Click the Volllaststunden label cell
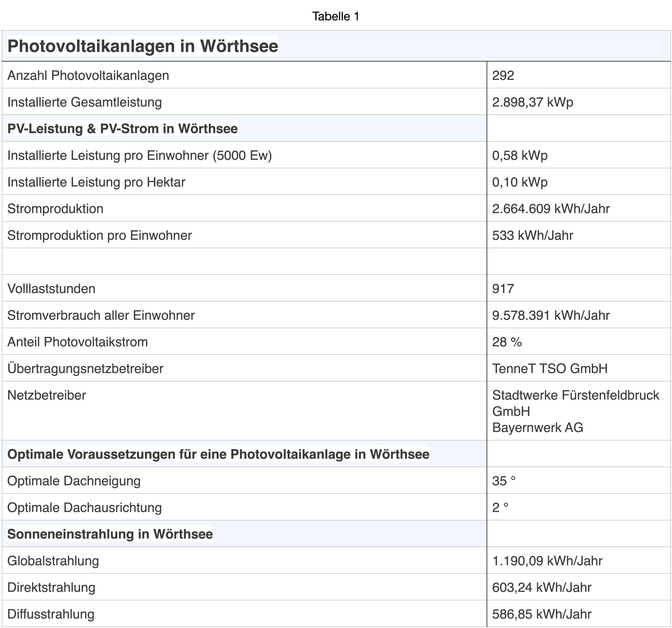The width and height of the screenshot is (672, 628). coord(51,288)
